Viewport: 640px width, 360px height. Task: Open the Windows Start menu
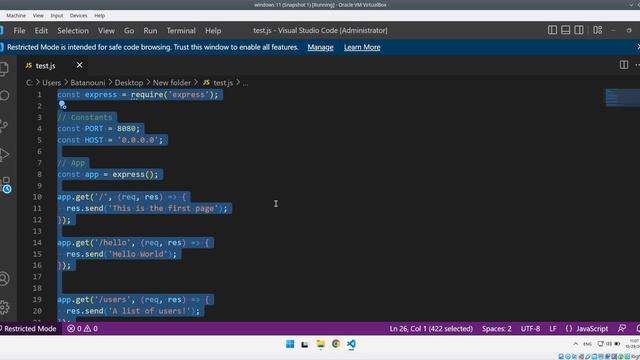pyautogui.click(x=290, y=344)
